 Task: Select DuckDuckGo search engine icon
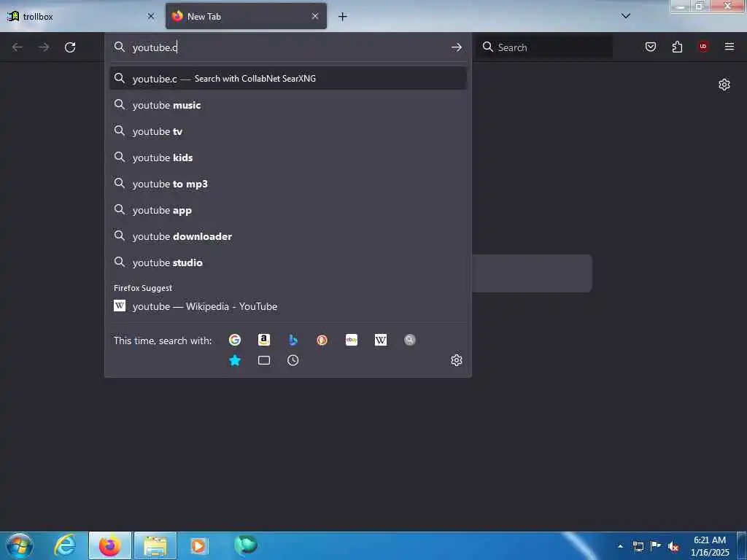[x=322, y=340]
